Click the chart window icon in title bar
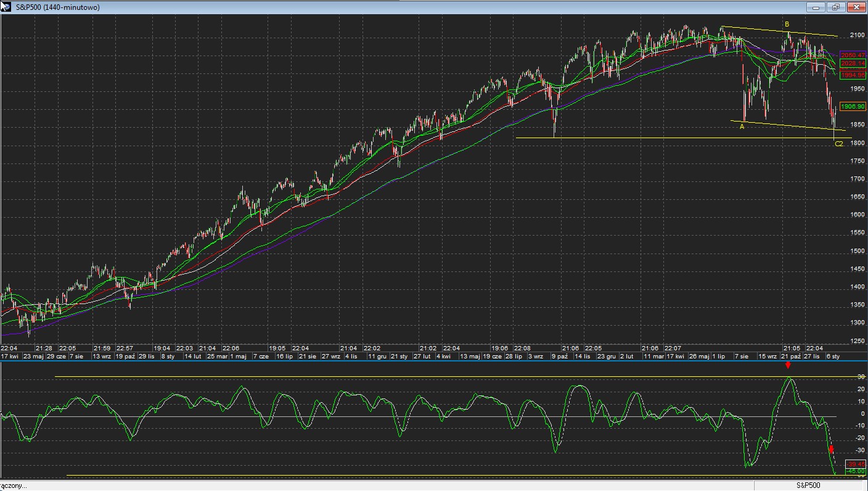Image resolution: width=868 pixels, height=491 pixels. (6, 7)
